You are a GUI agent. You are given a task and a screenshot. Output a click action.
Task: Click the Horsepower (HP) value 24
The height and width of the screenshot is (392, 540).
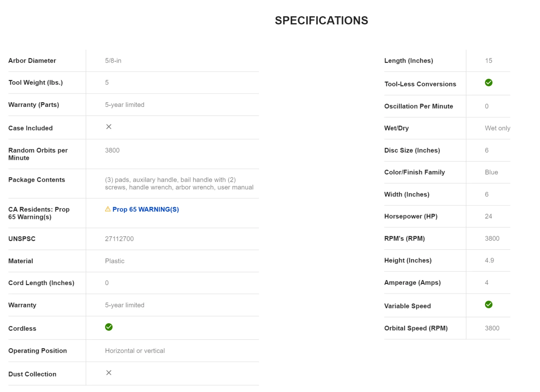[488, 216]
